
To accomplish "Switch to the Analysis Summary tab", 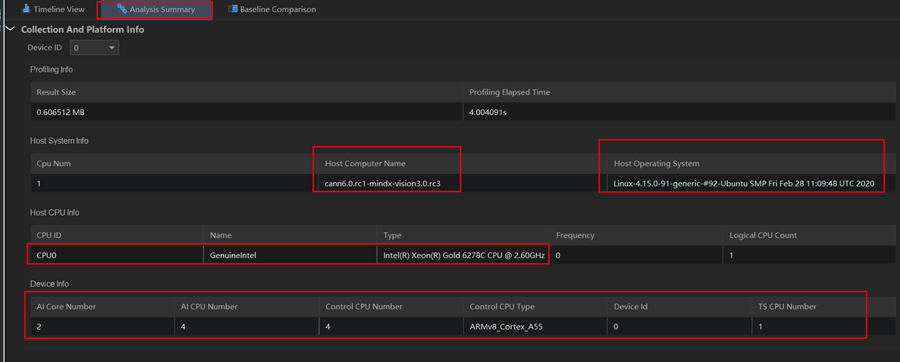I will [x=155, y=10].
